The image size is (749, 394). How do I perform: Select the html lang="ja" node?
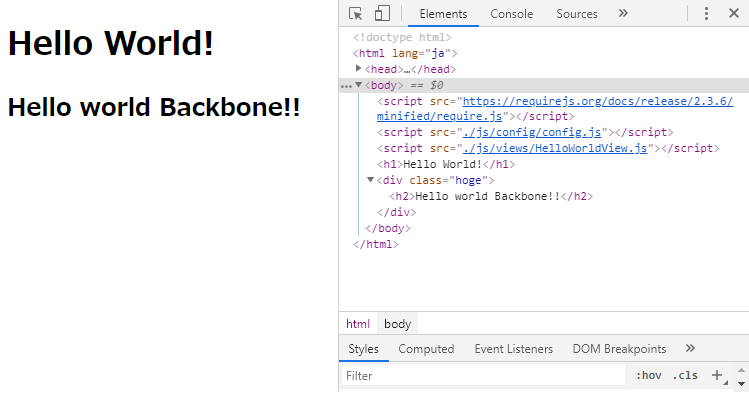(405, 53)
